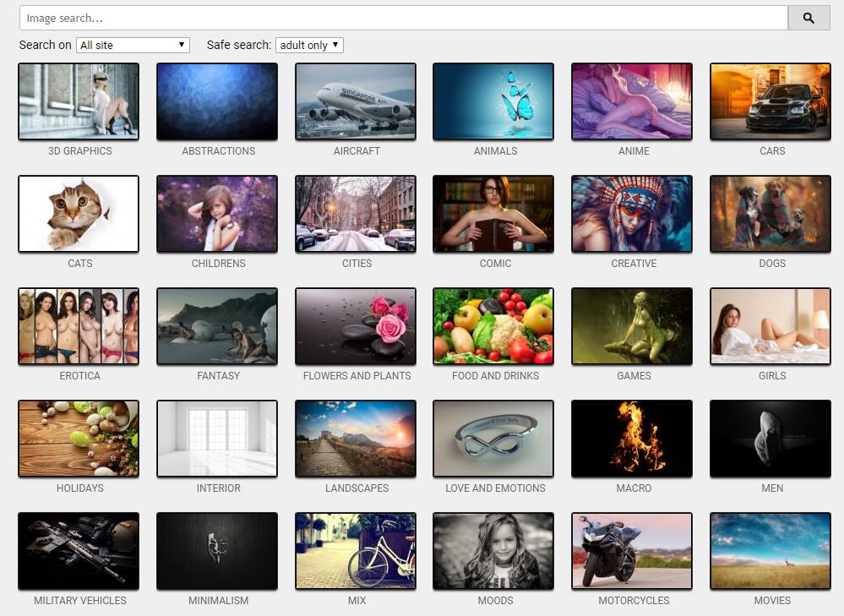This screenshot has height=616, width=844.
Task: Click the MIX category label
Action: click(357, 601)
